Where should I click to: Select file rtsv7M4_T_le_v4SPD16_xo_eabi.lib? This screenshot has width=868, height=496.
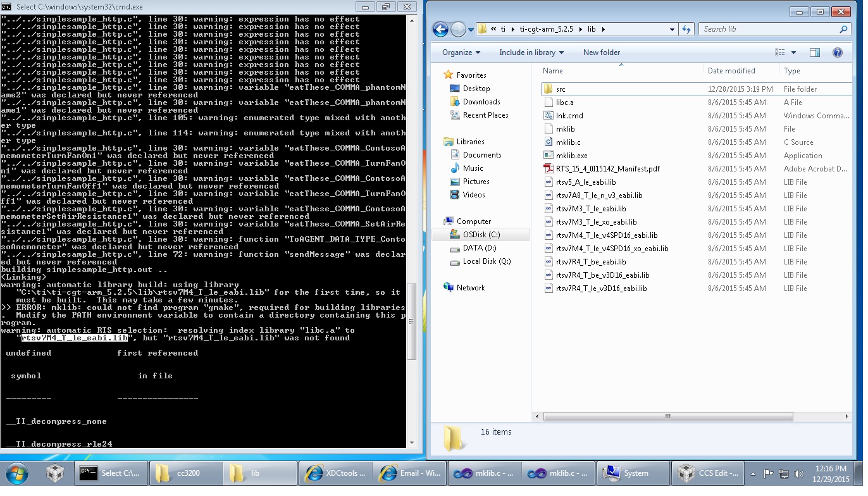click(612, 249)
